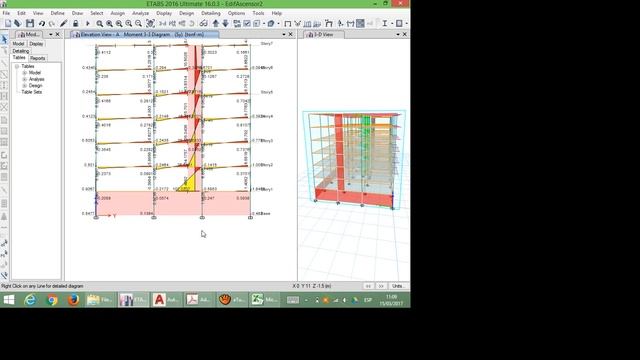Open the File menu
The height and width of the screenshot is (360, 640).
(x=7, y=13)
